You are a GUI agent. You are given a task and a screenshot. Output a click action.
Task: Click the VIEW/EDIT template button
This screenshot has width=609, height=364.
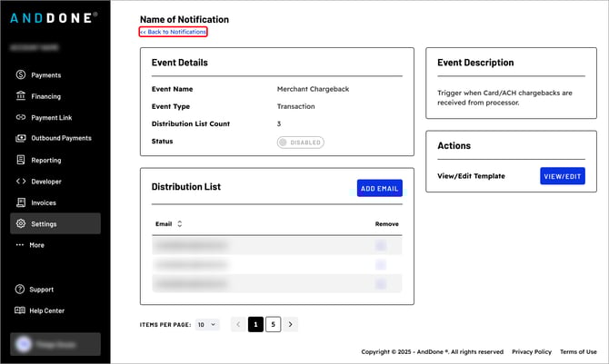(x=563, y=176)
